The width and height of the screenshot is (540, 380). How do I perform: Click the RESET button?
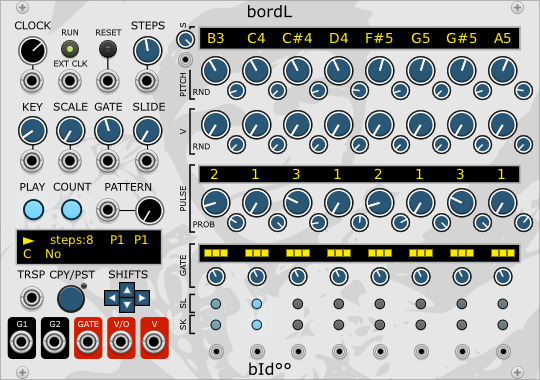(x=107, y=49)
